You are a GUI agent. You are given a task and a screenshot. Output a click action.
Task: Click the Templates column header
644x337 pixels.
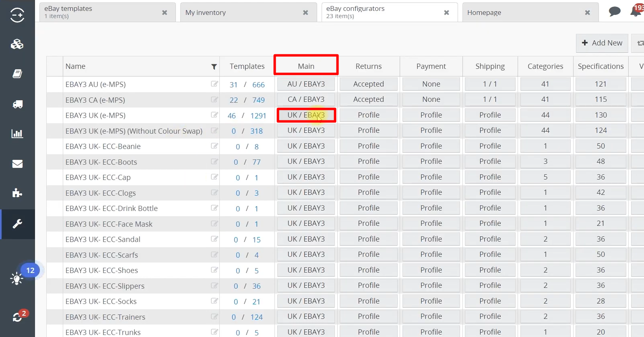pos(247,66)
